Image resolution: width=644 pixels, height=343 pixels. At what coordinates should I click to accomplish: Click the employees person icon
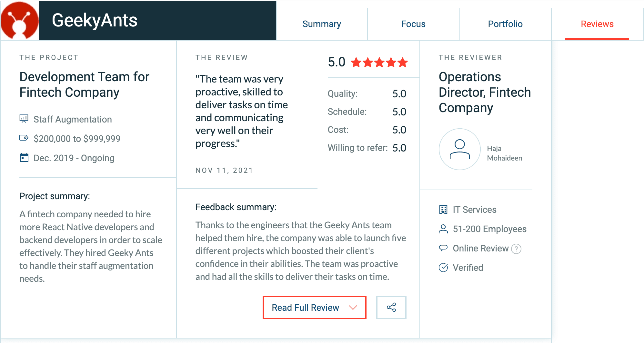coord(443,229)
